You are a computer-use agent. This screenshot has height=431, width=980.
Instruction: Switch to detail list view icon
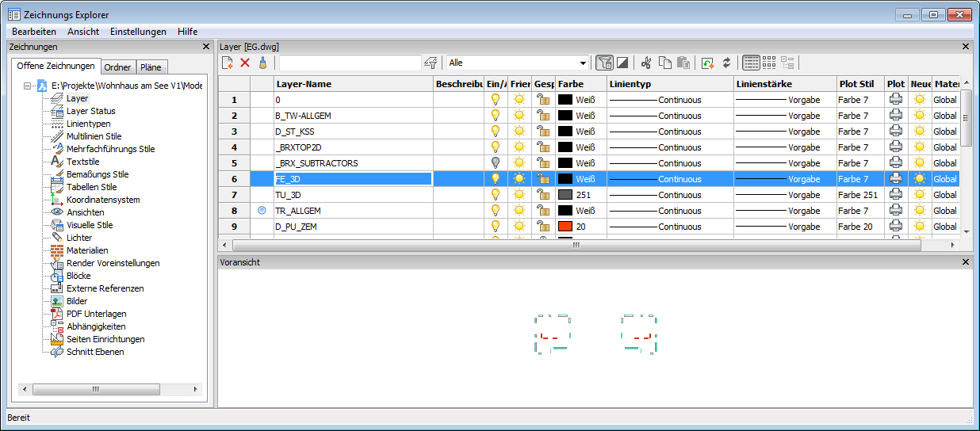tap(751, 63)
